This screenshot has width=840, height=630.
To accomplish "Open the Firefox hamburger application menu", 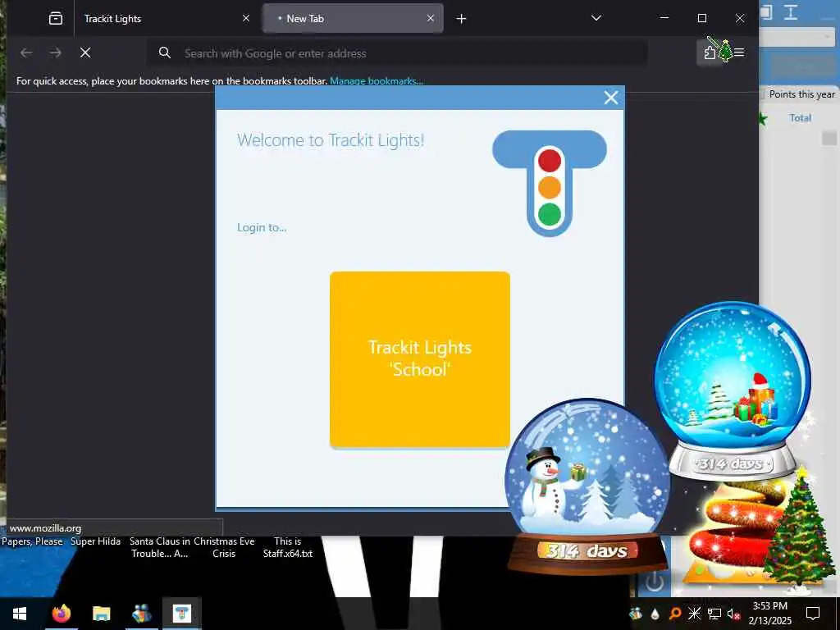I will click(x=739, y=52).
